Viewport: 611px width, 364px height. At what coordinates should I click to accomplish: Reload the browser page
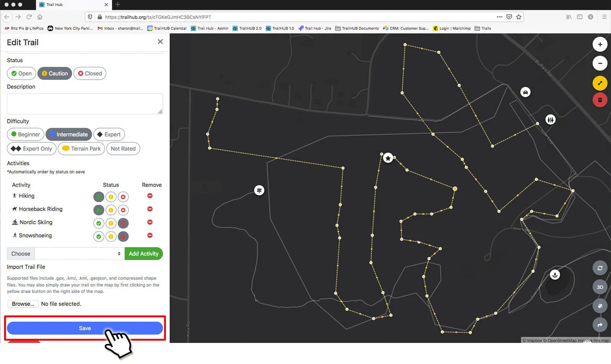(29, 17)
